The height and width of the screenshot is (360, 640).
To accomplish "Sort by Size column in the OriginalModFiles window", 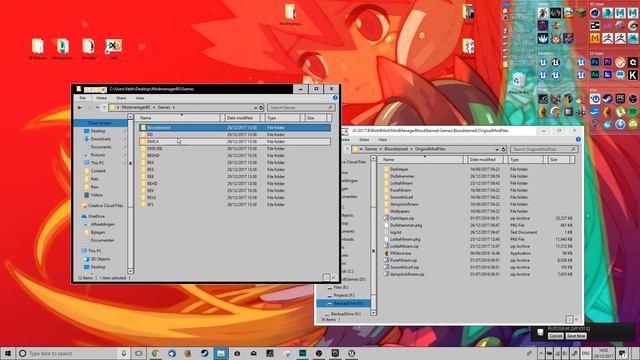I will coord(559,160).
